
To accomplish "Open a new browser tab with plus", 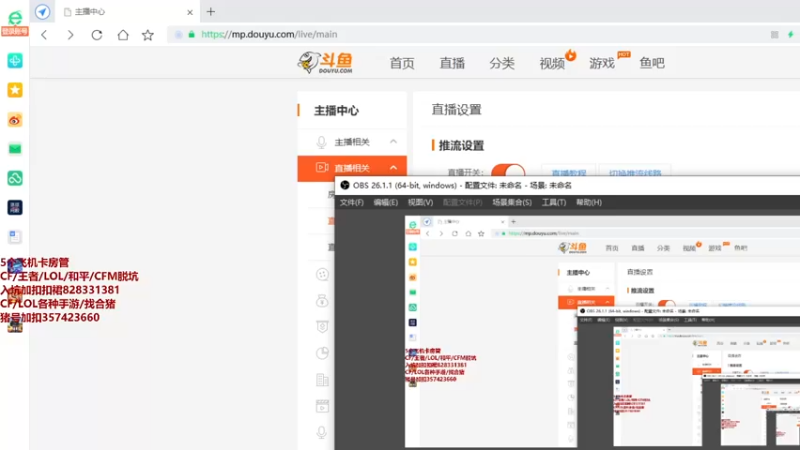I will tap(211, 12).
